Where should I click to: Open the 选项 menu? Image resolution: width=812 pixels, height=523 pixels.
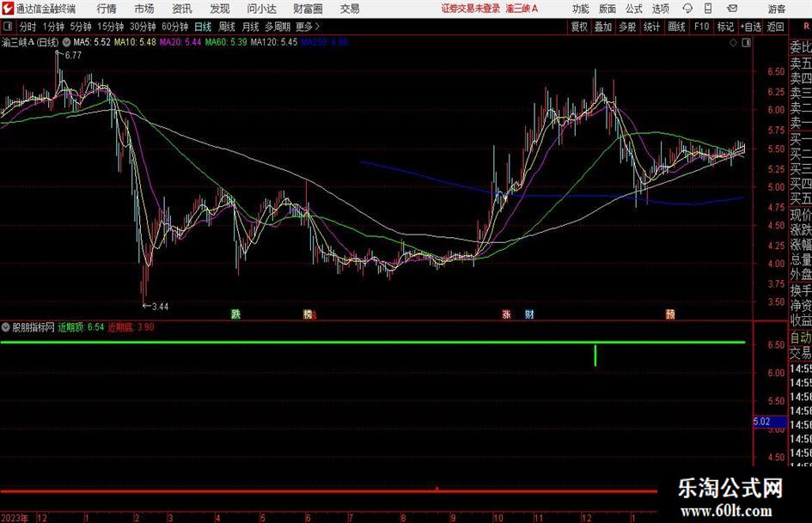tap(660, 9)
